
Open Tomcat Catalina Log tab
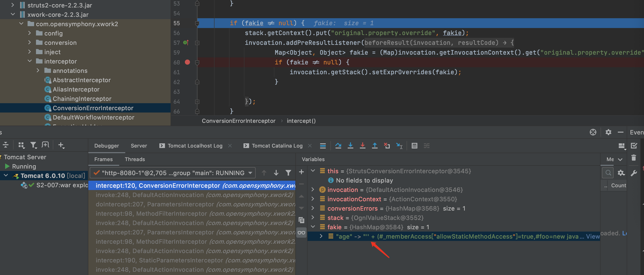point(277,146)
